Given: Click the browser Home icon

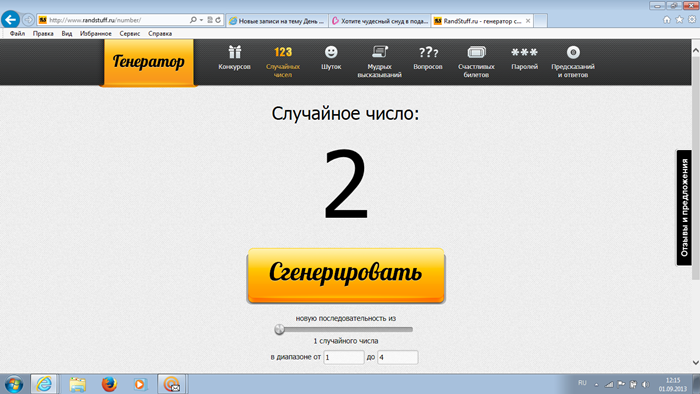Looking at the screenshot, I should [667, 19].
